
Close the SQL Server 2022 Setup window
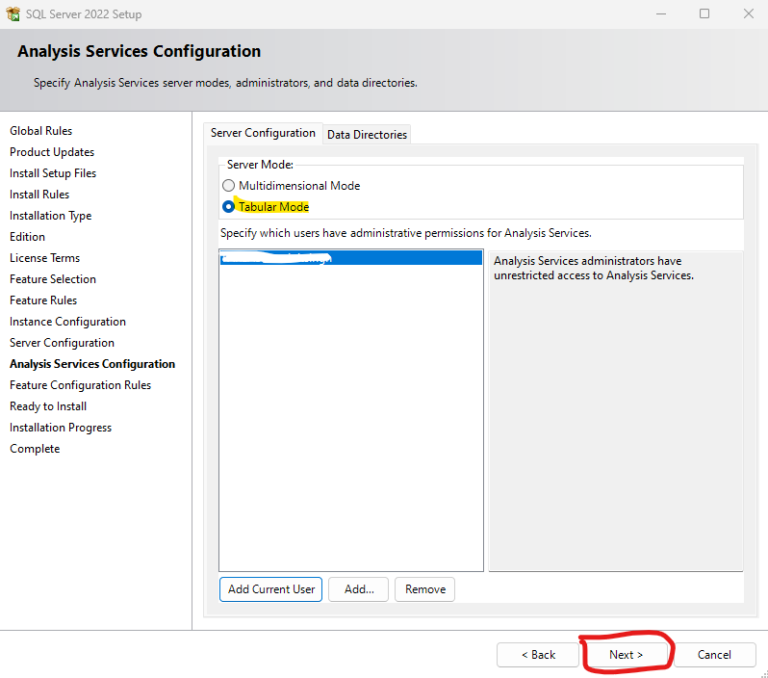click(x=748, y=14)
